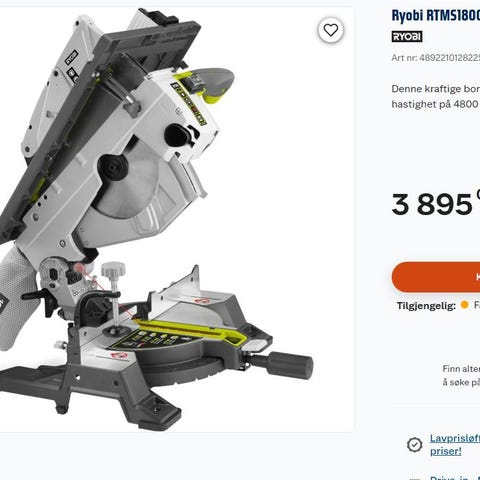Click the 'Finn alter' alternatives text
The height and width of the screenshot is (480, 480).
click(461, 369)
